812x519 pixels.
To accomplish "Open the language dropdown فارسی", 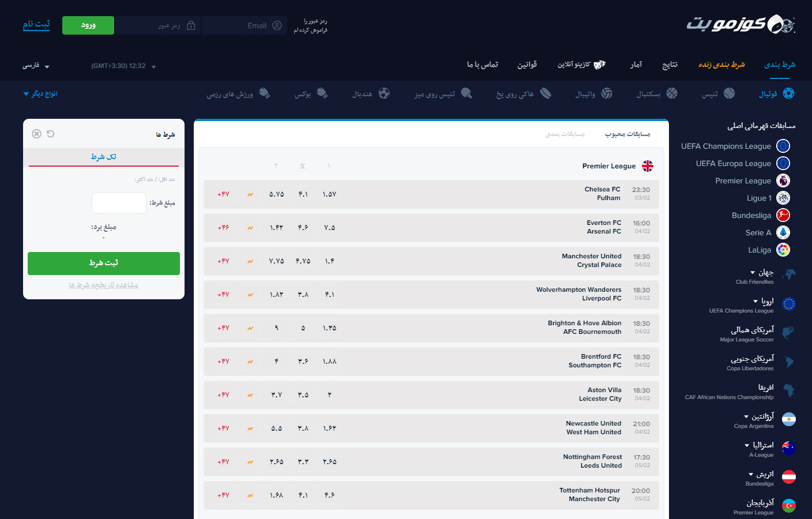I will (36, 66).
